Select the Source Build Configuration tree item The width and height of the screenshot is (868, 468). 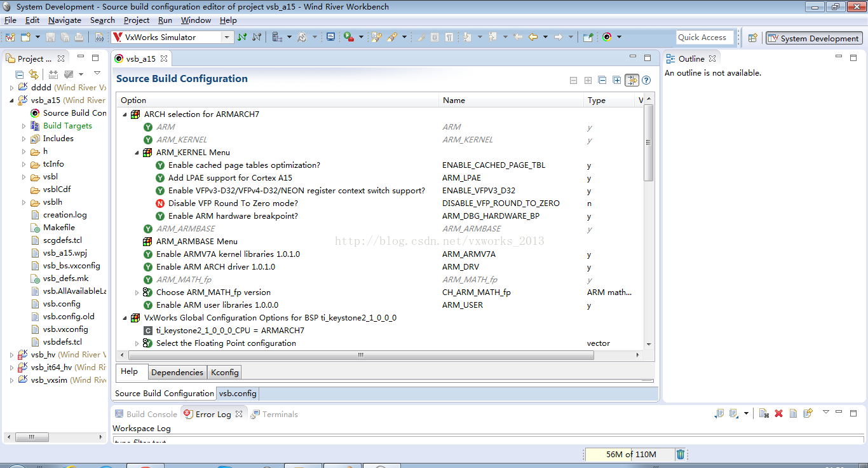pos(69,113)
